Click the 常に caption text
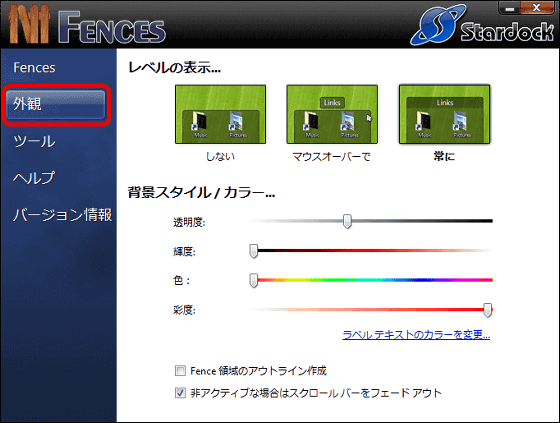Screen dimensions: 560x423 point(444,156)
